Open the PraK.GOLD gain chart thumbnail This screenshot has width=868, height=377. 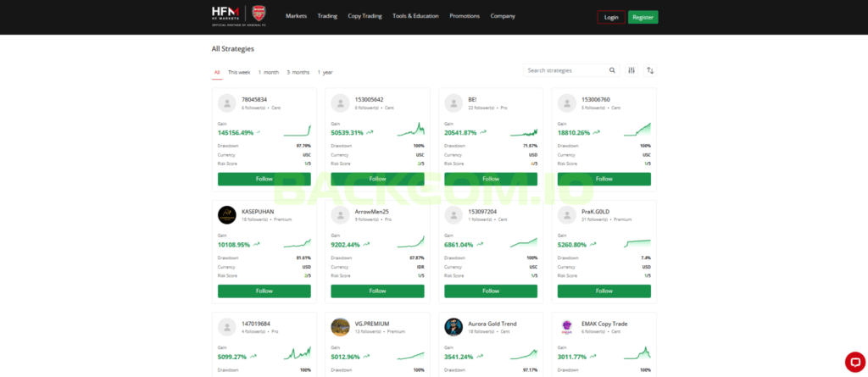click(x=637, y=243)
